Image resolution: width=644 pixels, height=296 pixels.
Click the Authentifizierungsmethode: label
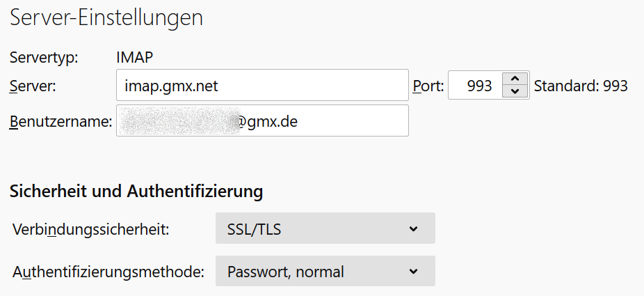108,272
